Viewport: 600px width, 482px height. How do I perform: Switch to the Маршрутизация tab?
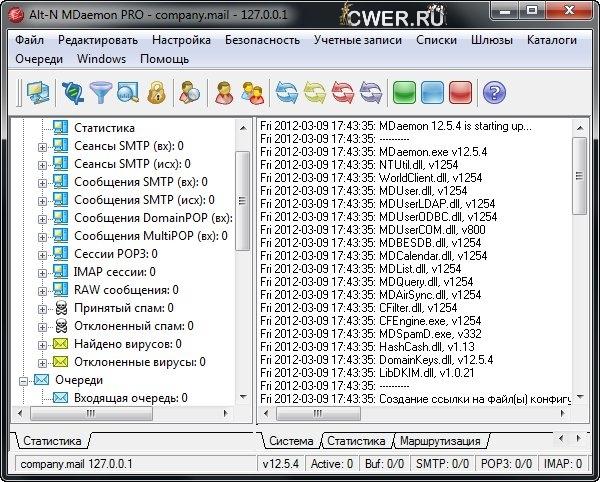(440, 441)
